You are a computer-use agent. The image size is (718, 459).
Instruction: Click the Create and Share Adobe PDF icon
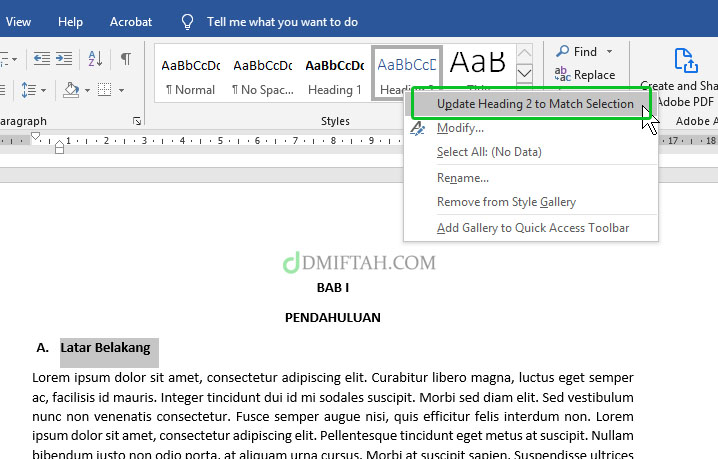coord(685,61)
